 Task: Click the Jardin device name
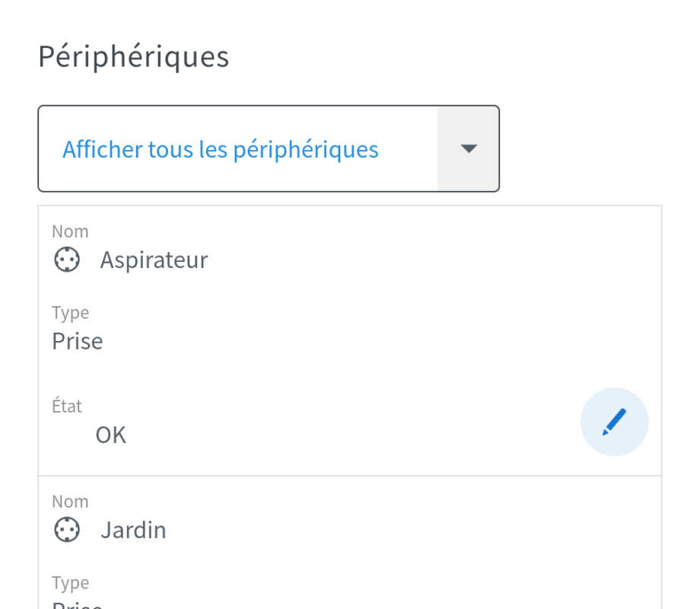point(133,531)
